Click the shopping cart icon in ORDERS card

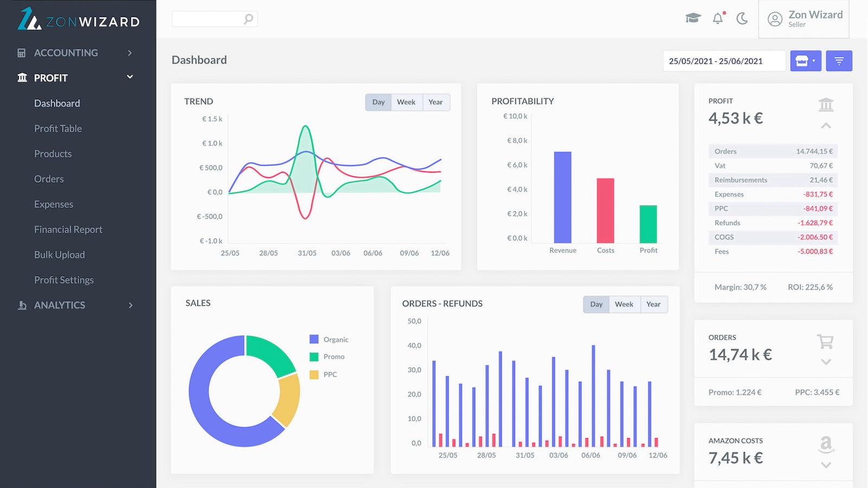click(x=825, y=342)
